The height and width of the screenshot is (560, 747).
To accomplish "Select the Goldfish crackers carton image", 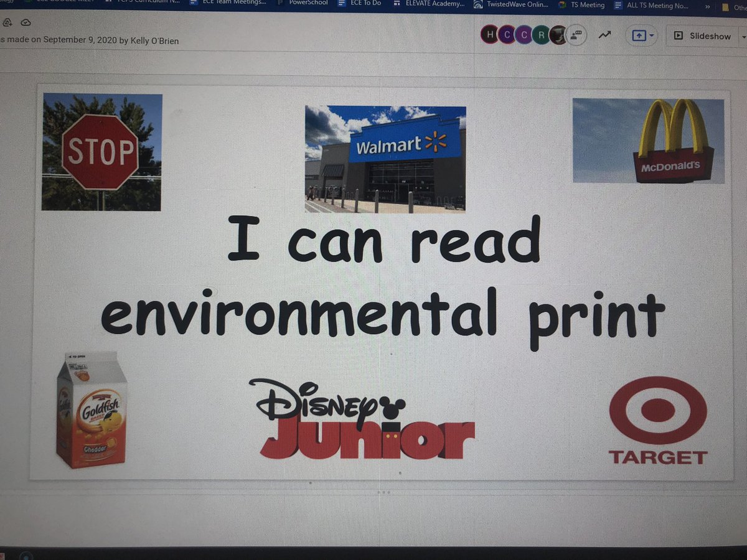I will click(91, 411).
